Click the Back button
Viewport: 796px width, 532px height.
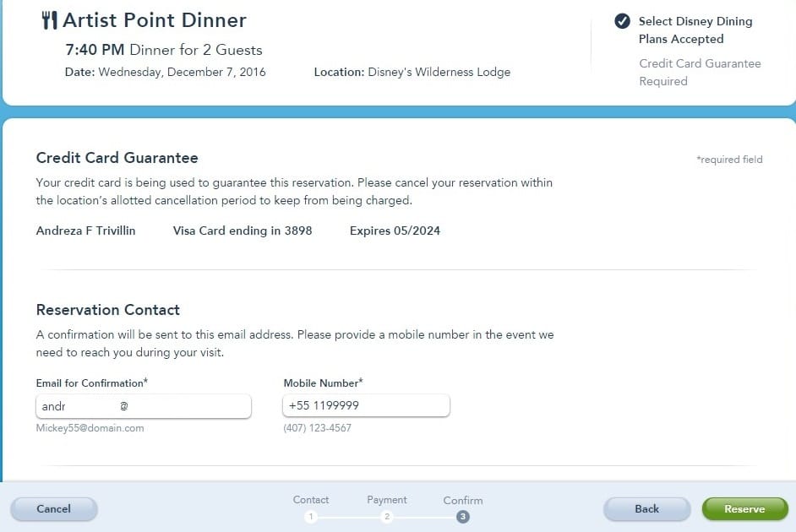point(646,509)
